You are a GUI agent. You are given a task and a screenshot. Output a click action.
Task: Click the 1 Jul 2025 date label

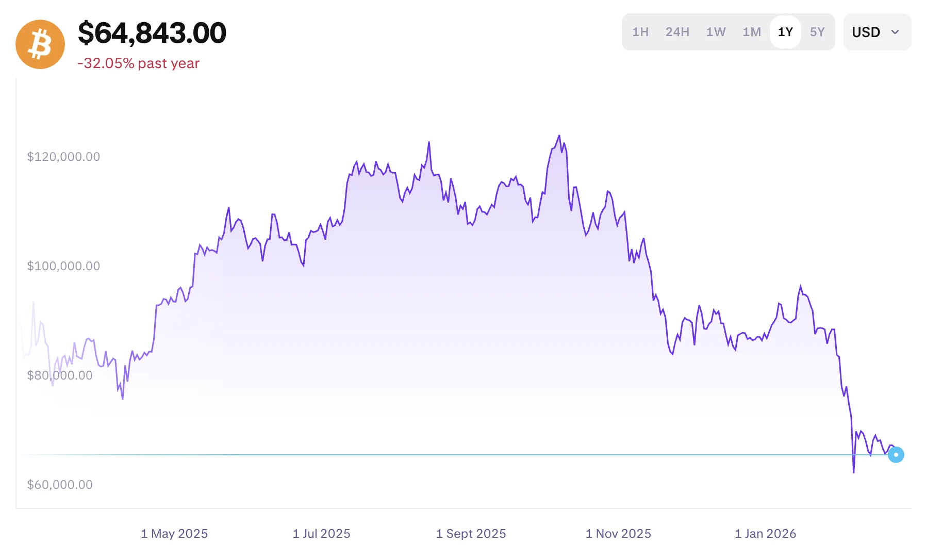click(x=321, y=534)
